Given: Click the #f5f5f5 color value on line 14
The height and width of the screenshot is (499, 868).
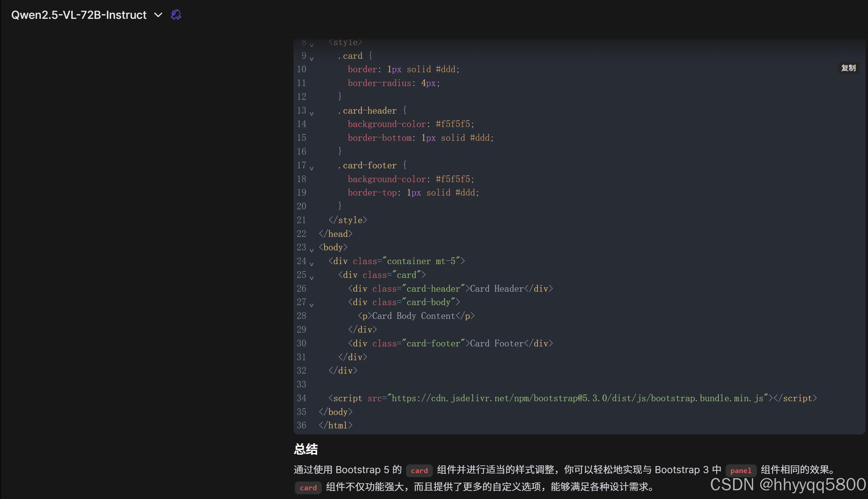Looking at the screenshot, I should pyautogui.click(x=453, y=124).
